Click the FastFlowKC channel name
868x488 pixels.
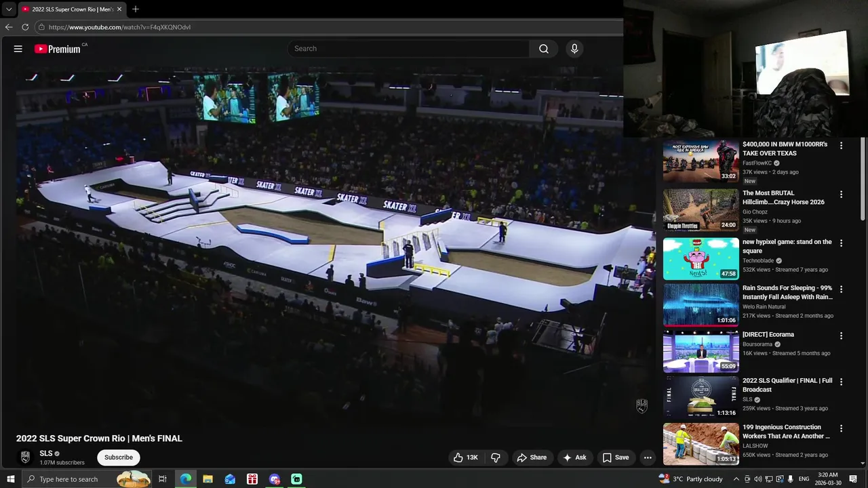point(757,163)
